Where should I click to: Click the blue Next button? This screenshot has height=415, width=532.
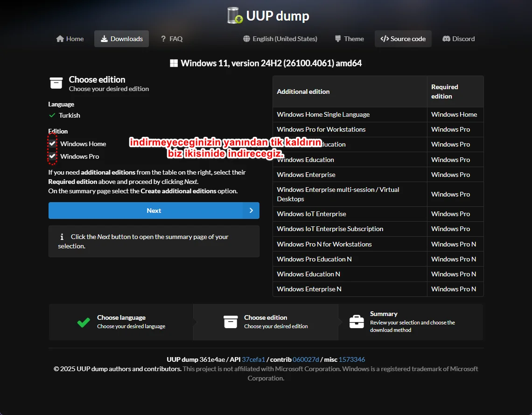154,211
